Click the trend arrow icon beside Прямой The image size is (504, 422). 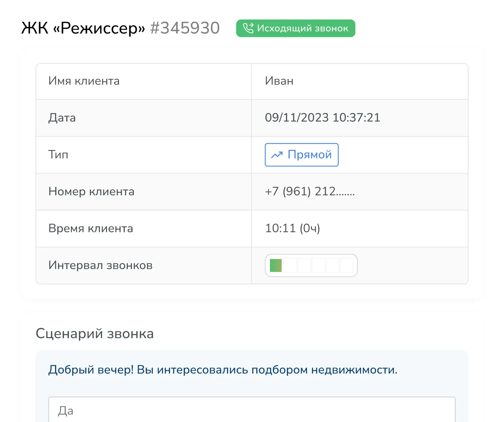coord(277,155)
